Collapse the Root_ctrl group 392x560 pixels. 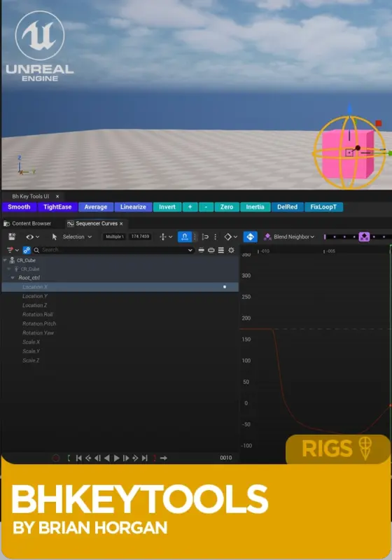(x=13, y=278)
